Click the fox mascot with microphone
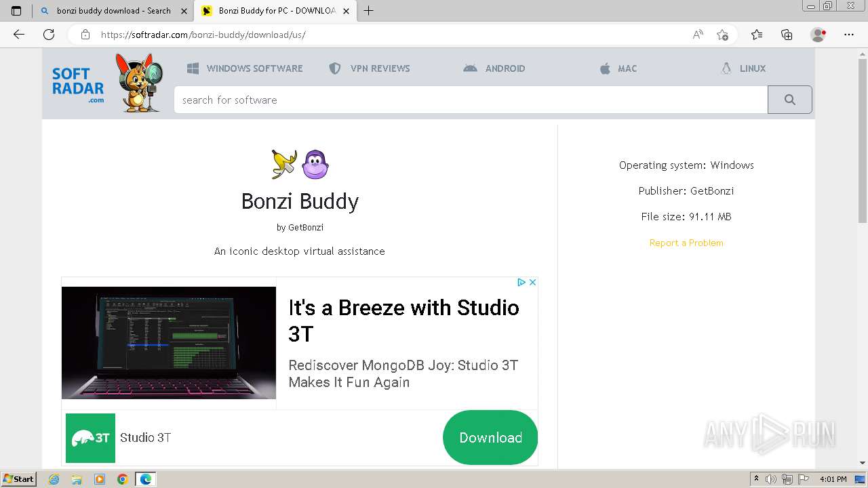The image size is (868, 488). click(139, 83)
